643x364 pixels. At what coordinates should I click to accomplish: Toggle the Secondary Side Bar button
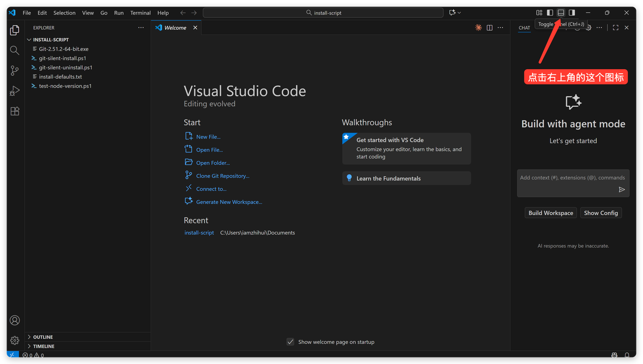[572, 13]
